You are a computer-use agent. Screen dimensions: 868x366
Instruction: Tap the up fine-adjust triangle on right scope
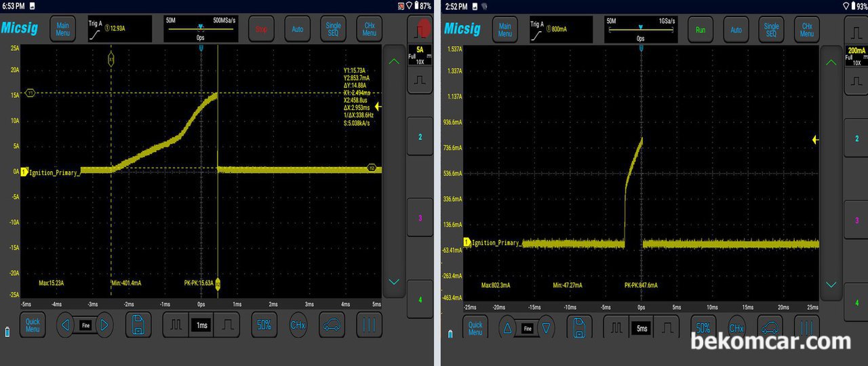(507, 329)
